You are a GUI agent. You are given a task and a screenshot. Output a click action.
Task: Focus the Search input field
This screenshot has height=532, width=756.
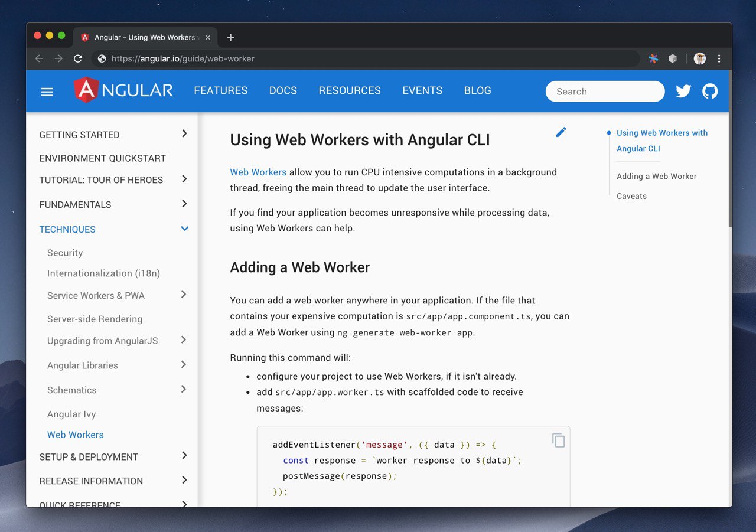pyautogui.click(x=605, y=92)
